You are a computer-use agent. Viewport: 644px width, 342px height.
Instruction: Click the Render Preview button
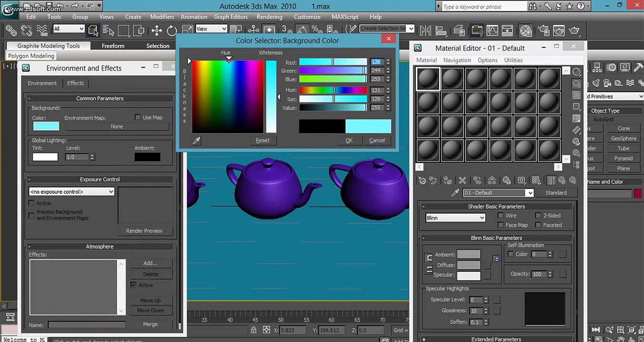point(144,231)
